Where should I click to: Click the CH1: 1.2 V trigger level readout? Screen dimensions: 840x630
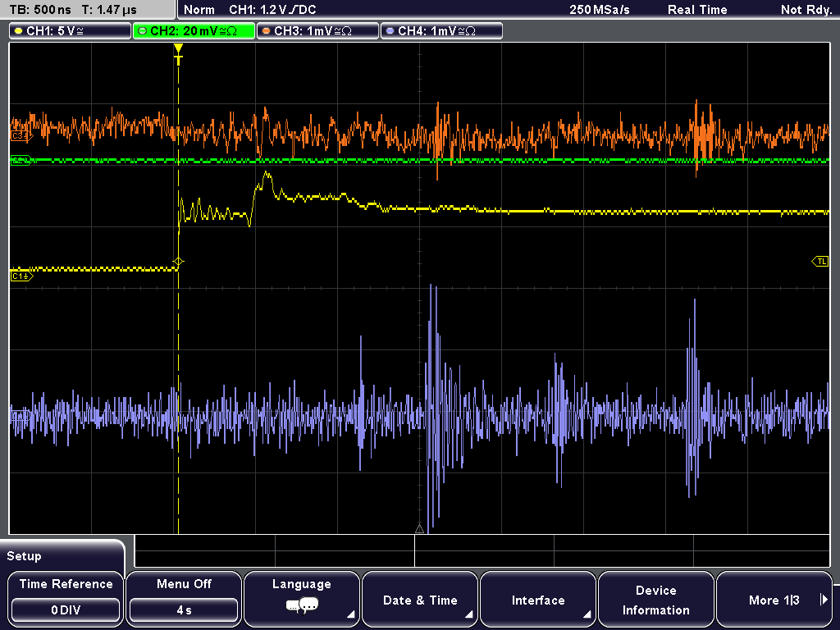272,10
